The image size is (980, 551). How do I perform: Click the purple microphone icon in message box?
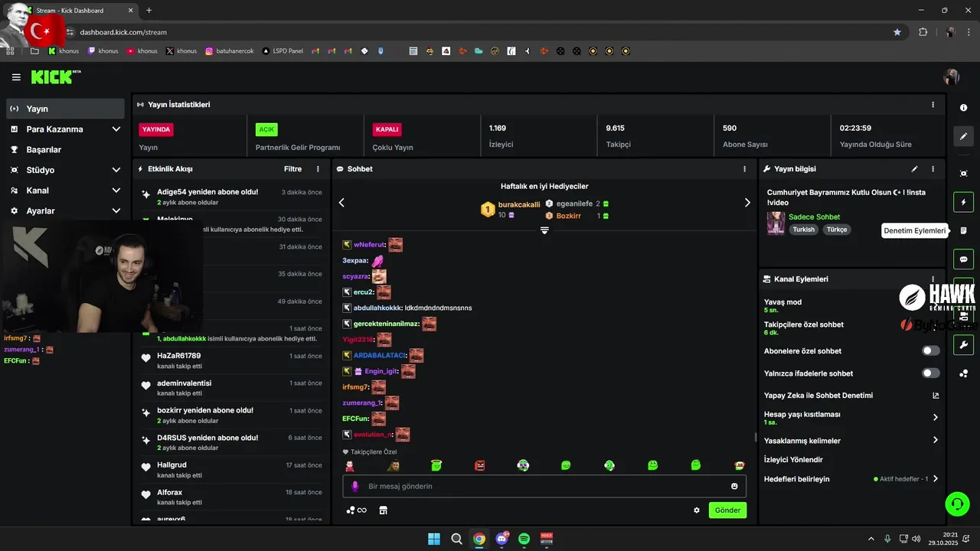pyautogui.click(x=354, y=486)
